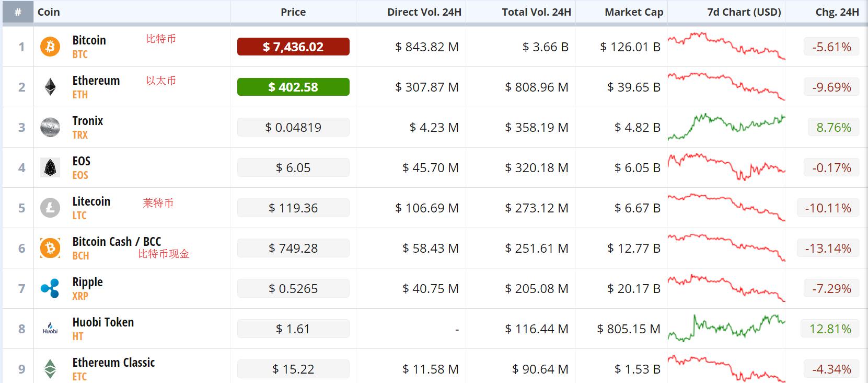Sort by Market Cap column header
Screen dimensions: 868x383
point(633,12)
